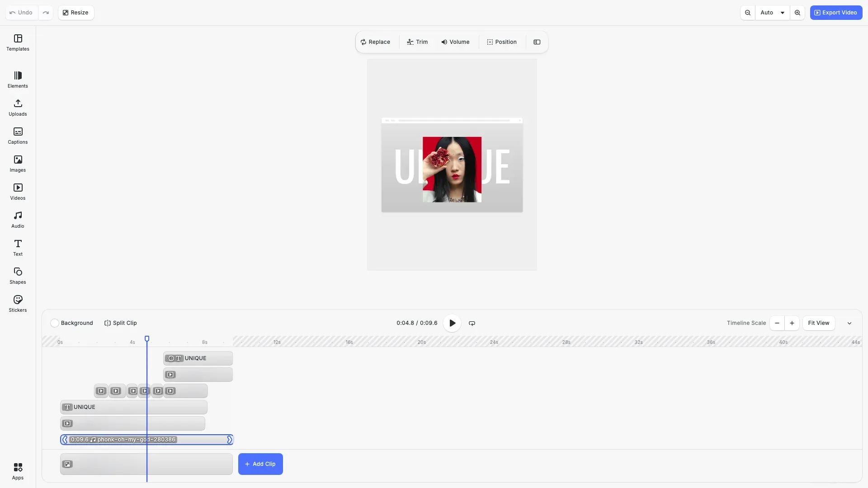Open the Stickers panel
868x488 pixels.
tap(18, 303)
